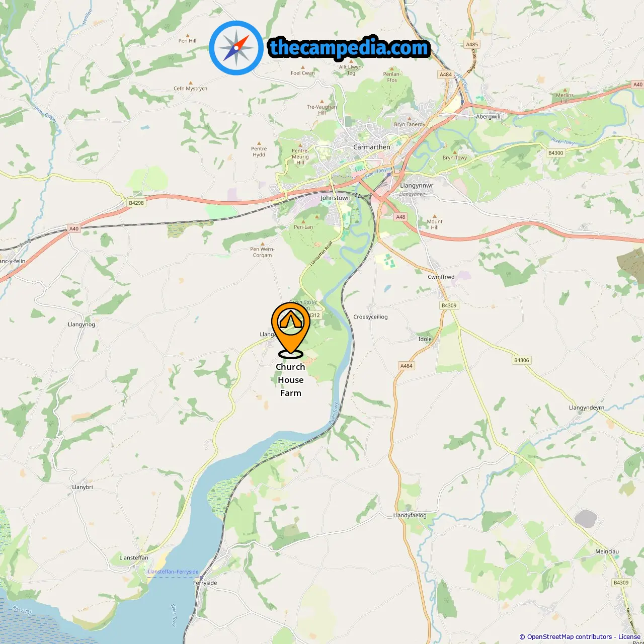Click the A48 road shield

pos(400,217)
